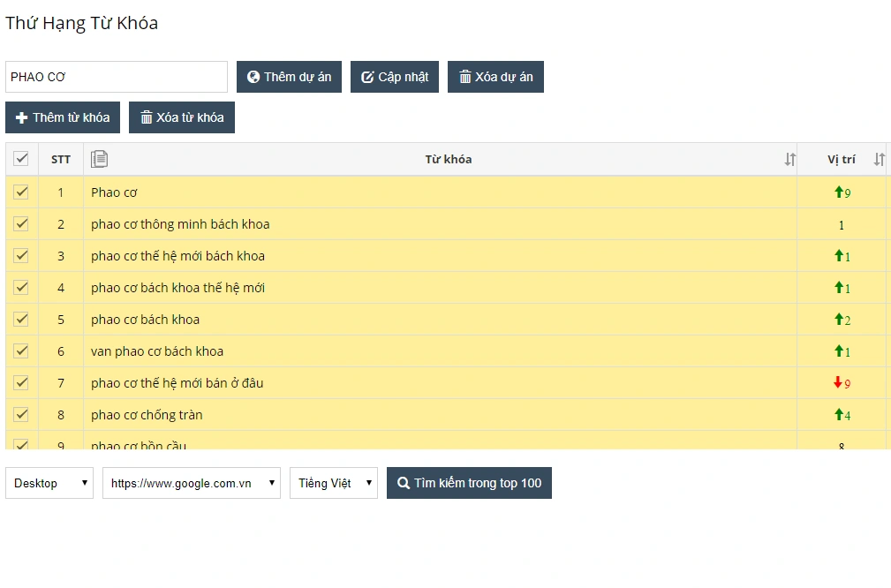Image resolution: width=891 pixels, height=588 pixels.
Task: Open the google.com.vn search engine dropdown
Action: (192, 483)
